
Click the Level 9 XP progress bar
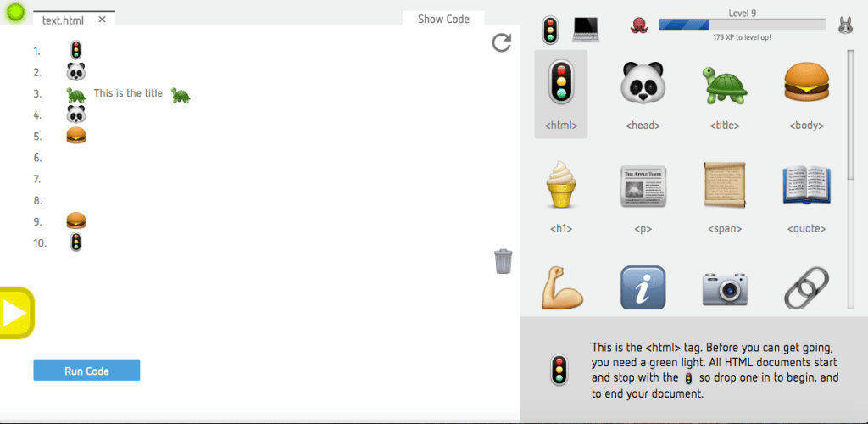coord(742,25)
